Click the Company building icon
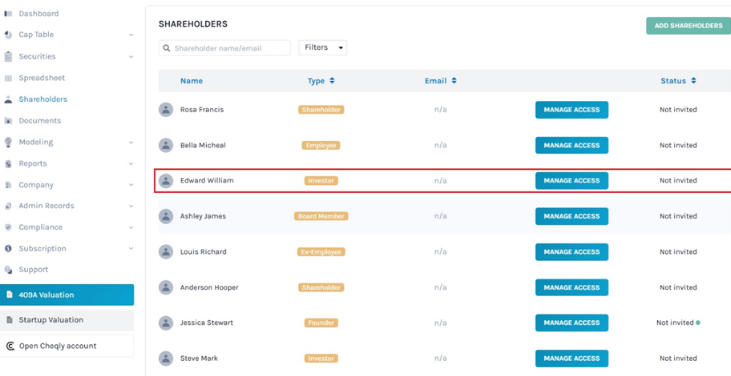 point(8,185)
